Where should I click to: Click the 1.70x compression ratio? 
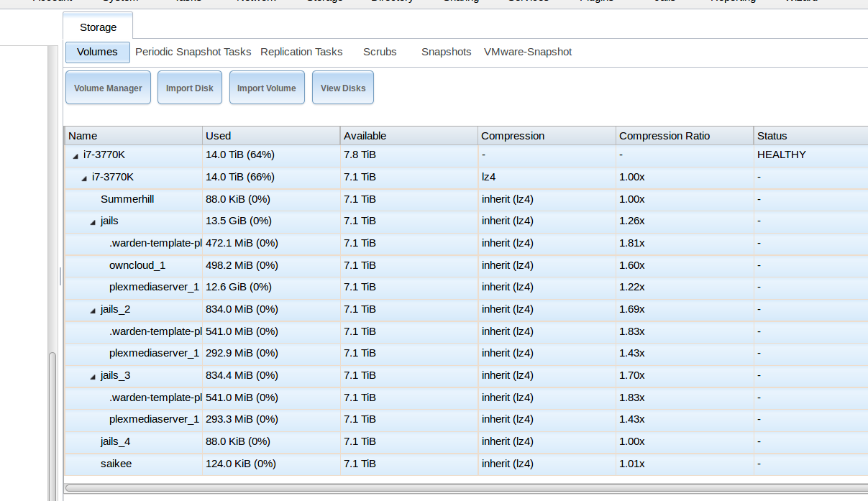pyautogui.click(x=632, y=375)
